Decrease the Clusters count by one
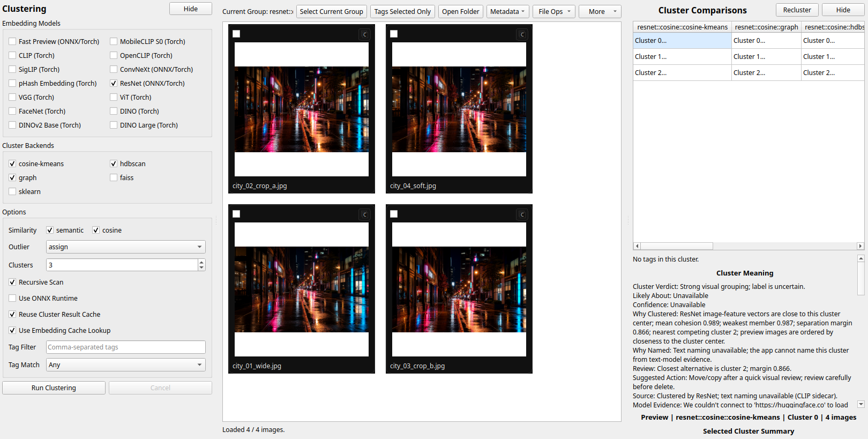The width and height of the screenshot is (868, 439). (201, 268)
